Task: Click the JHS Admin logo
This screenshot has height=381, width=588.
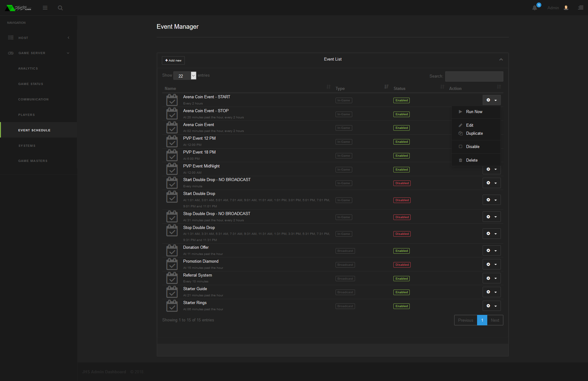Action: (18, 8)
